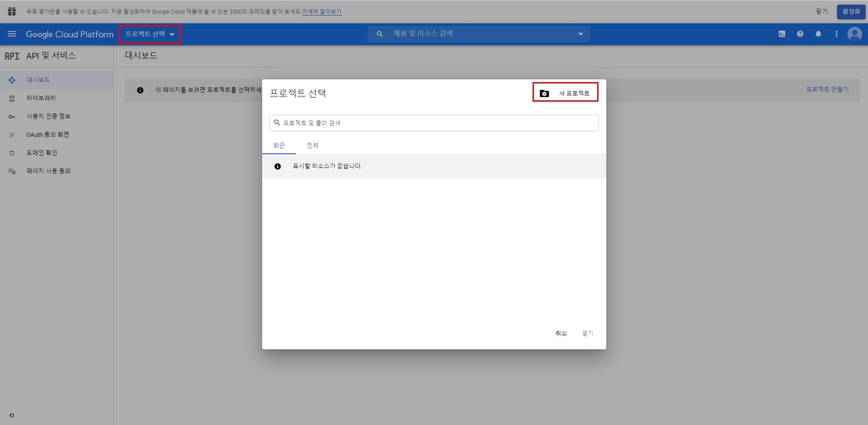Open 페이지 사용 동의 in the sidebar
Screen dimensions: 868x425
57,171
